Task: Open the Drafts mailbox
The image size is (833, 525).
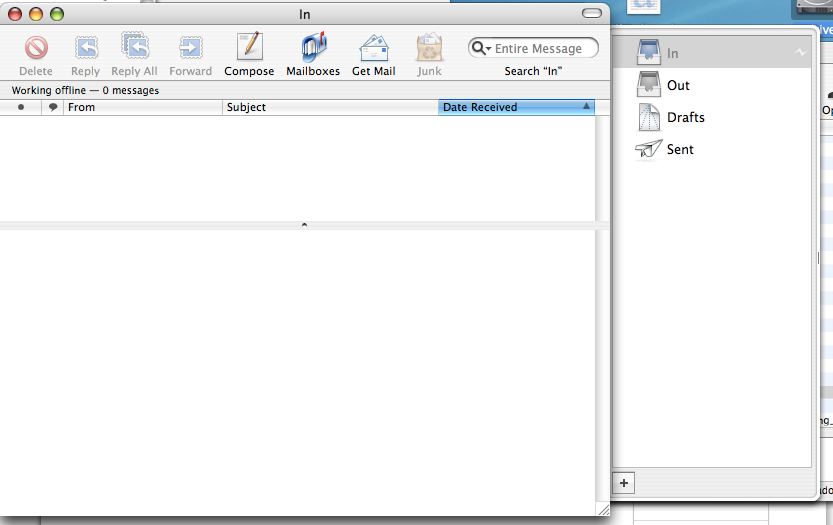Action: tap(685, 118)
